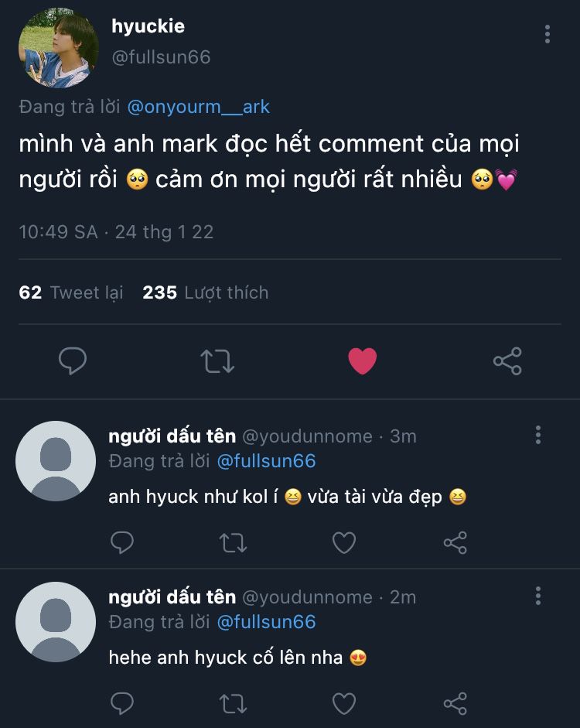Screen dimensions: 580x728
Task: Open hyuckie's profile picture
Action: tap(59, 48)
